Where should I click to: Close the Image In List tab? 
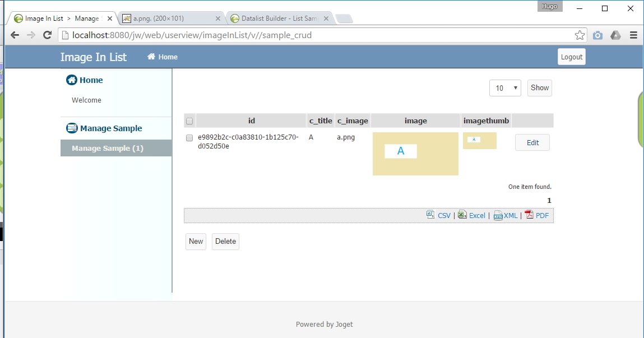click(110, 18)
